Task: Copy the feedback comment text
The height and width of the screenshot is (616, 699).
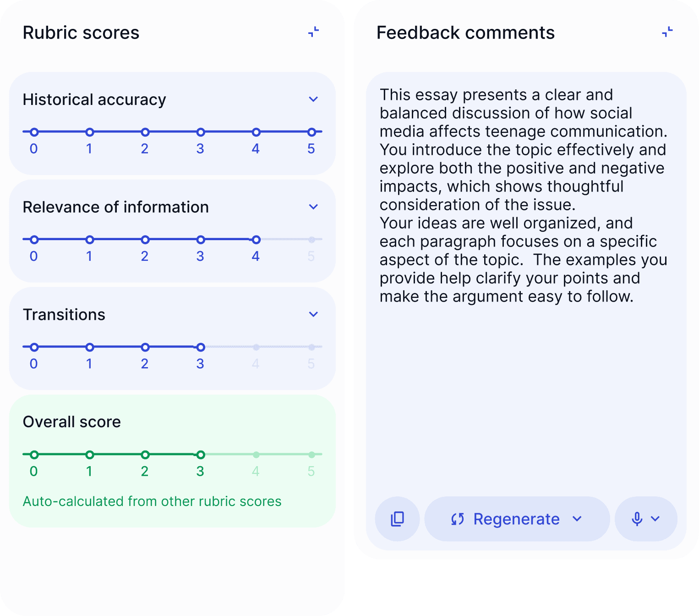Action: pyautogui.click(x=397, y=519)
